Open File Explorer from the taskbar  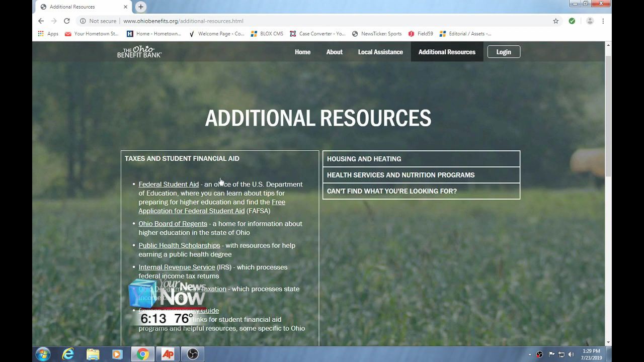[x=93, y=354]
